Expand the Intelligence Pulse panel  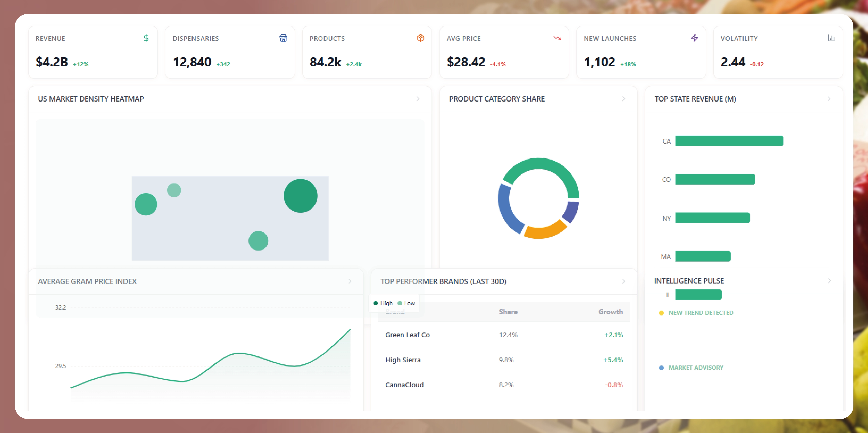click(x=829, y=281)
